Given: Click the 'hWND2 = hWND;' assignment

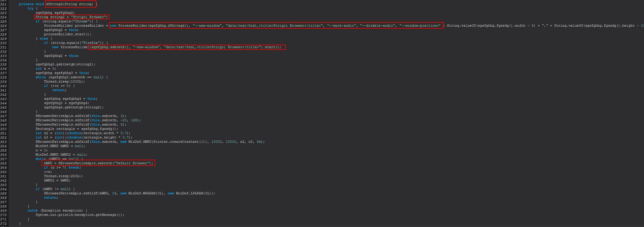Looking at the screenshot, I should 57,180.
